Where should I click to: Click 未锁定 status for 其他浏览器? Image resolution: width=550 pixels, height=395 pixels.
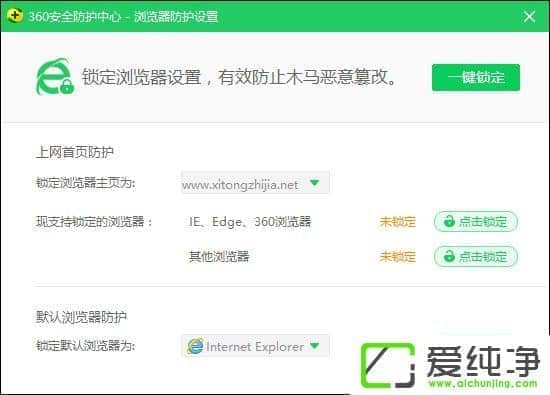[x=397, y=257]
